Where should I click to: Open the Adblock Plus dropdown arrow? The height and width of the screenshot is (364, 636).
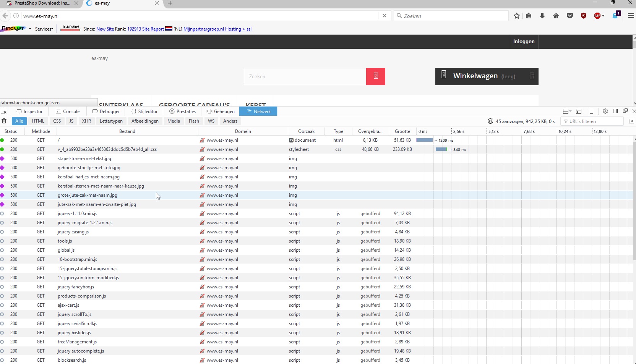(604, 16)
